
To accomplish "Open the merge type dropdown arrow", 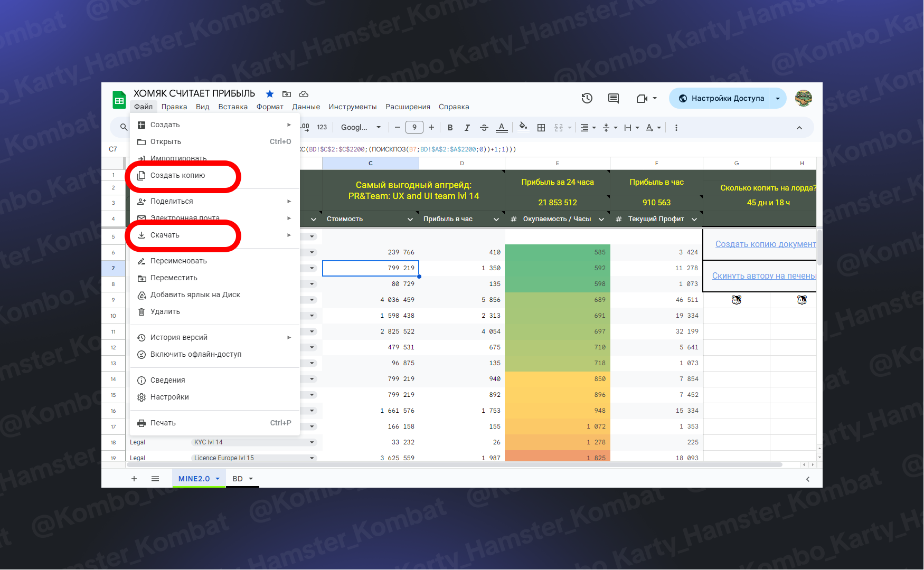I will (570, 128).
